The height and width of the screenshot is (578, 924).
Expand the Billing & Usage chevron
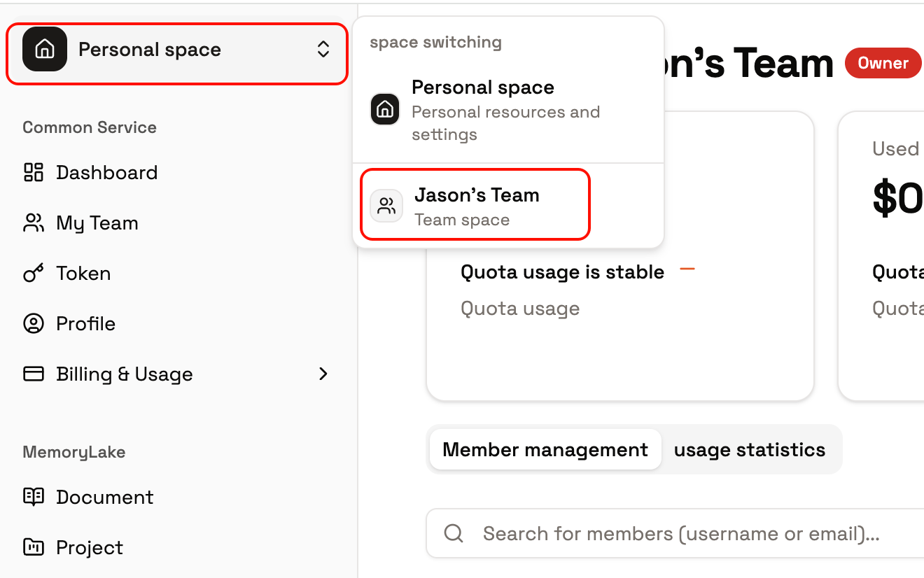tap(323, 374)
